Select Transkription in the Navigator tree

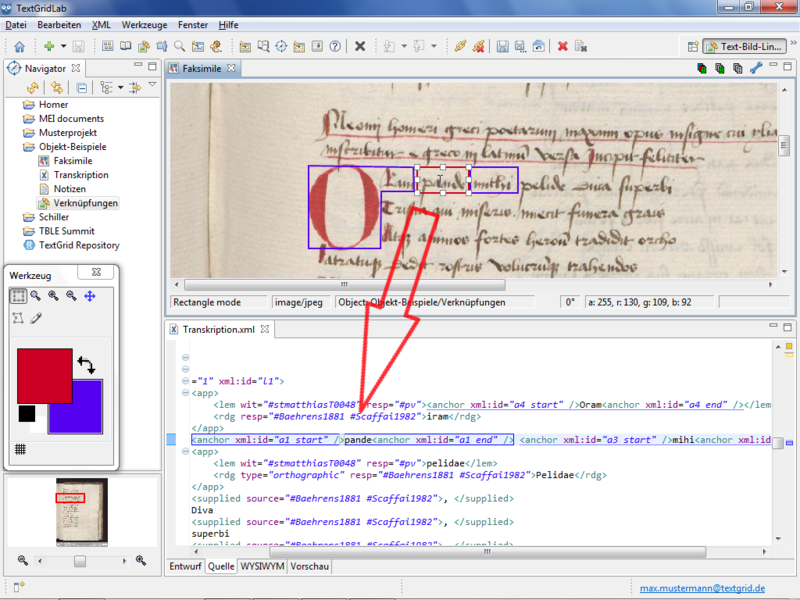click(81, 175)
